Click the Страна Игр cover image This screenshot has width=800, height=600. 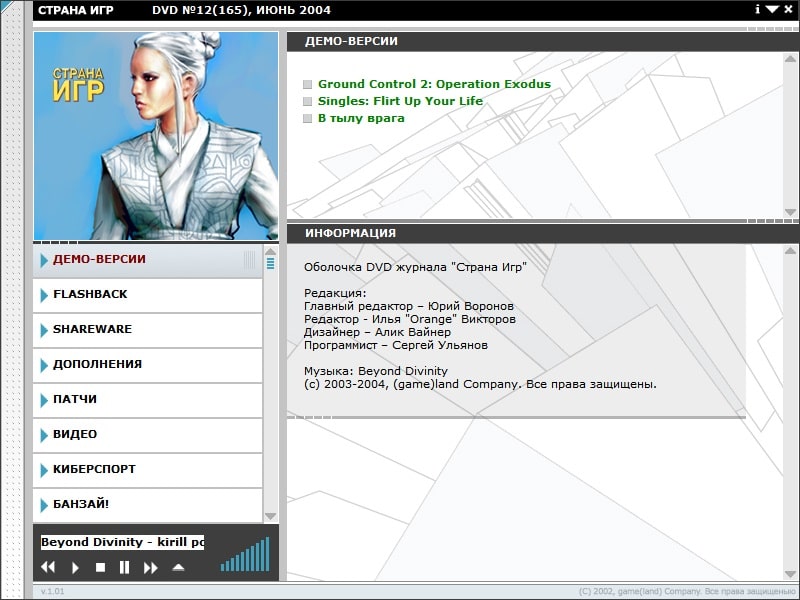tap(156, 136)
